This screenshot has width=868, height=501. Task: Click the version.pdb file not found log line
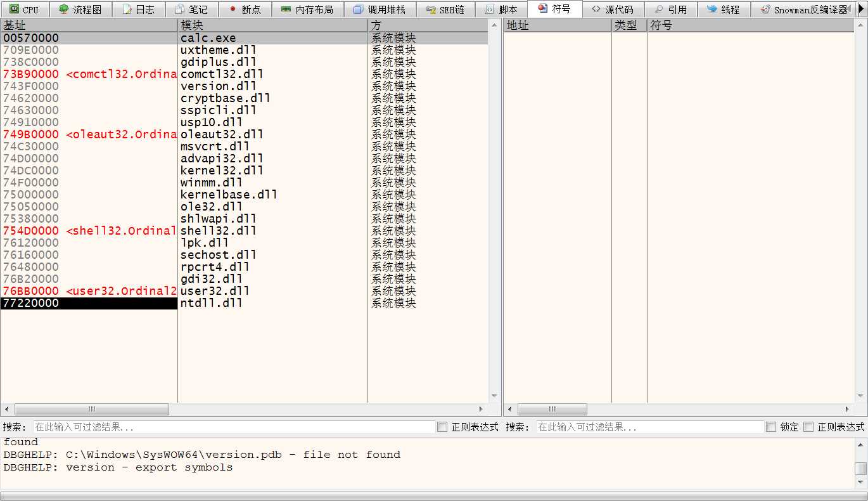click(201, 455)
